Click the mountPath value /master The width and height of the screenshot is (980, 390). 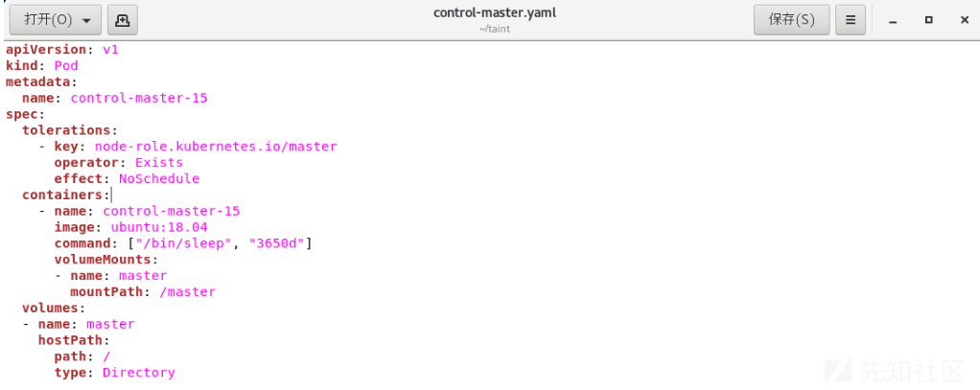[x=188, y=292]
